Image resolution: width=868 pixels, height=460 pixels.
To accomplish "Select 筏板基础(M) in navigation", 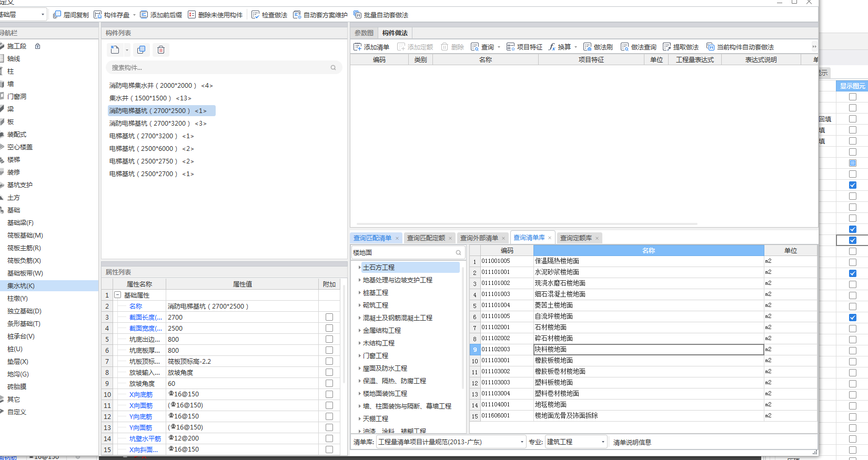I will tap(25, 236).
